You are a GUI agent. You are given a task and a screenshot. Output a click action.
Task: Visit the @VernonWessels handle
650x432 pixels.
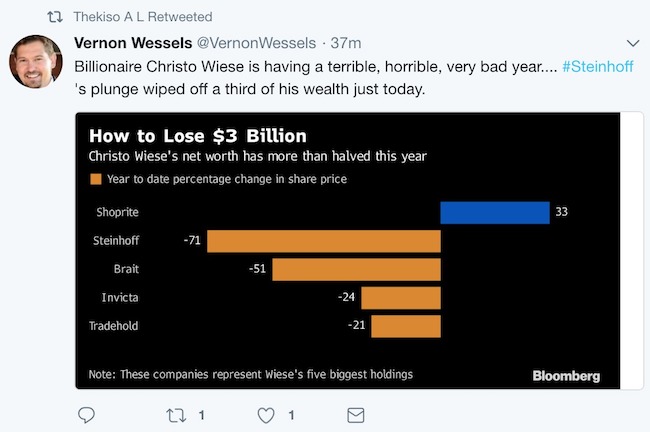click(x=256, y=43)
